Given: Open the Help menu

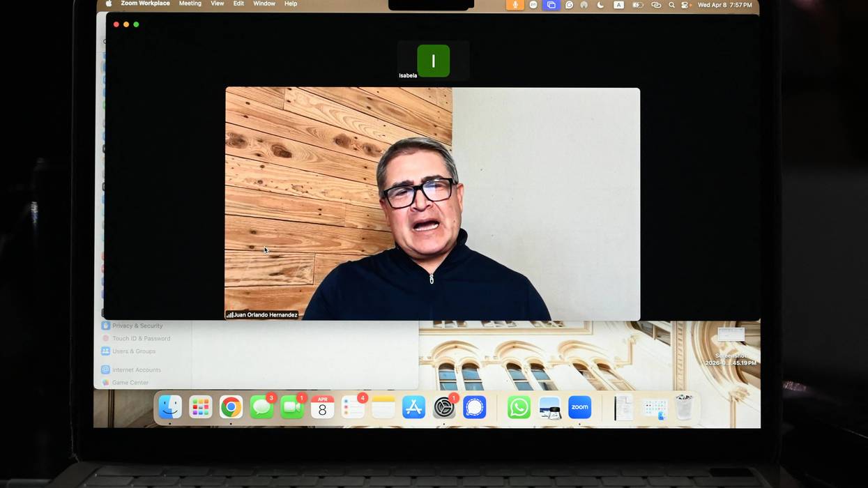Looking at the screenshot, I should pyautogui.click(x=291, y=3).
